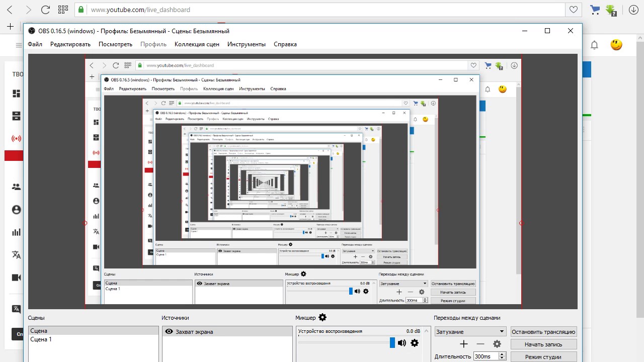Screen dimensions: 644x362
Task: Go back in the browser toolbar
Action: [x=10, y=10]
